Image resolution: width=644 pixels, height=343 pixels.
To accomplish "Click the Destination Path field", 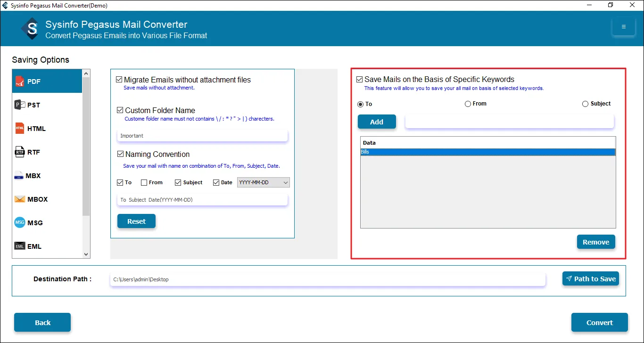I will pyautogui.click(x=328, y=279).
